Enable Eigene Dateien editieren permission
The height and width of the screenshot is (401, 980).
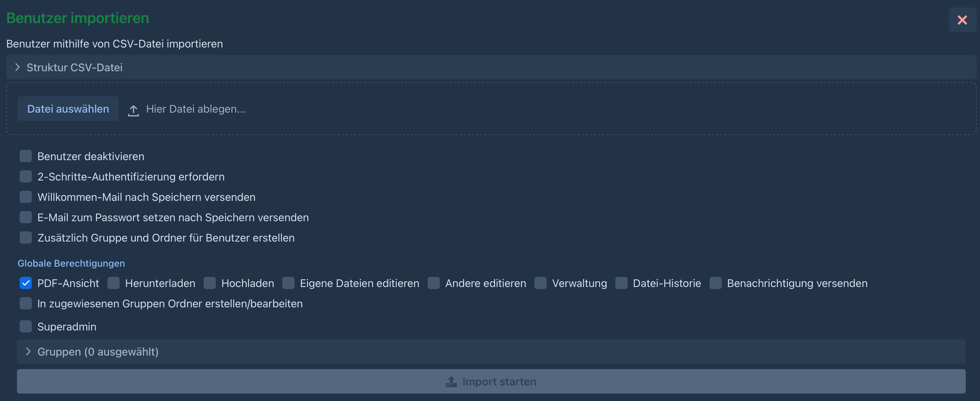tap(288, 283)
